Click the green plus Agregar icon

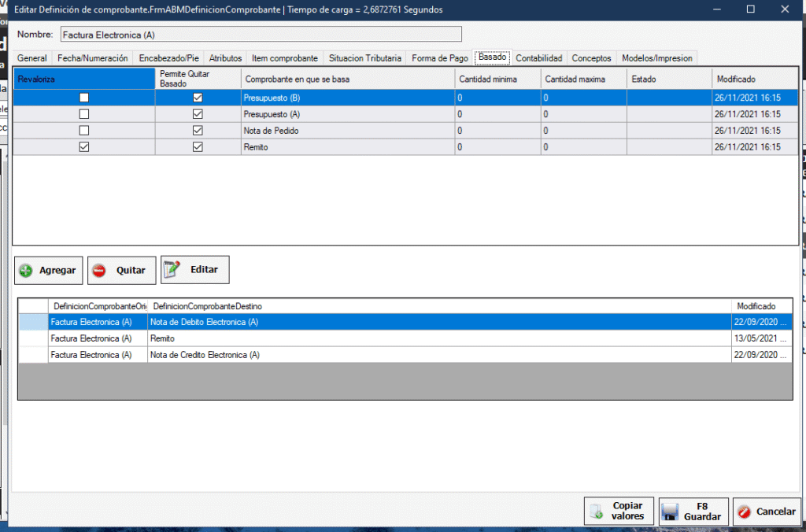[26, 271]
